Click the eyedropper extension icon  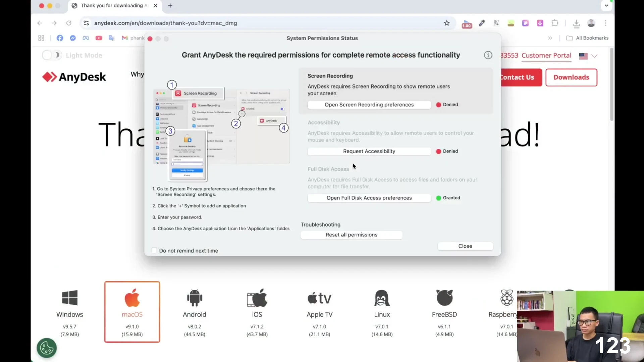click(482, 23)
